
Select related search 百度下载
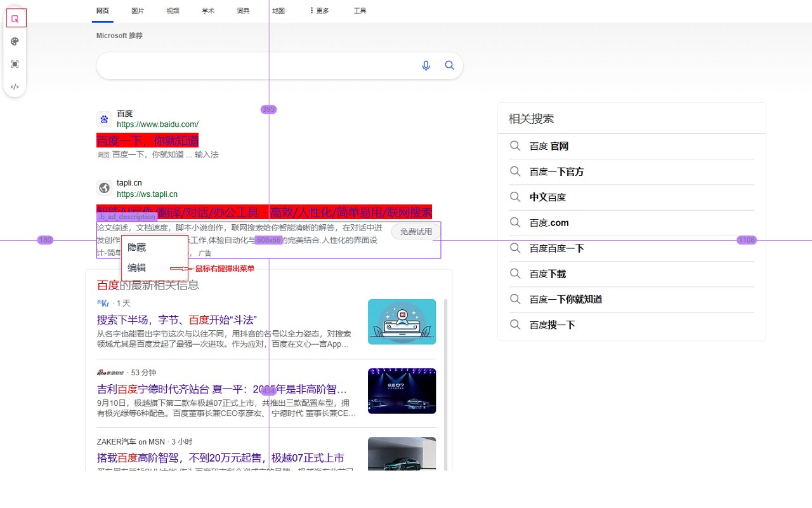point(548,274)
